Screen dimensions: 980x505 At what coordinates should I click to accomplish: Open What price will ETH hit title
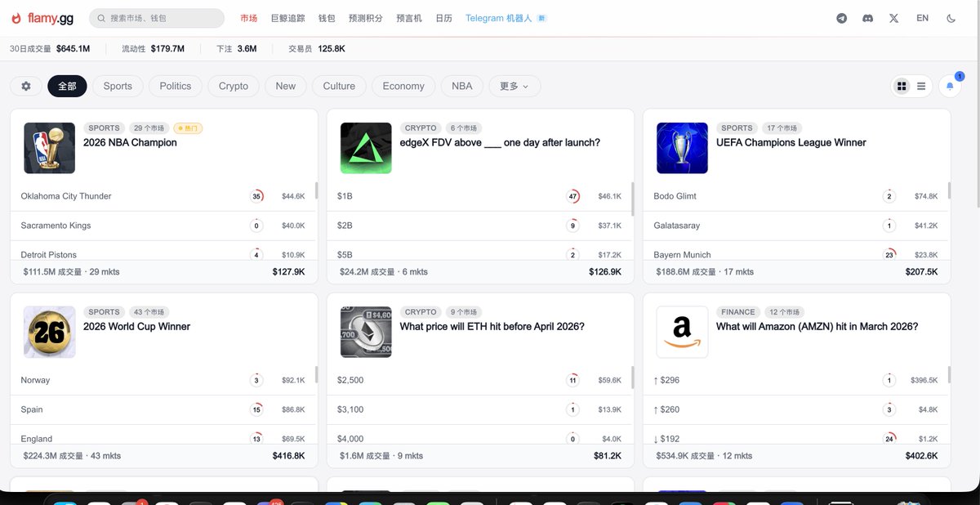tap(492, 326)
